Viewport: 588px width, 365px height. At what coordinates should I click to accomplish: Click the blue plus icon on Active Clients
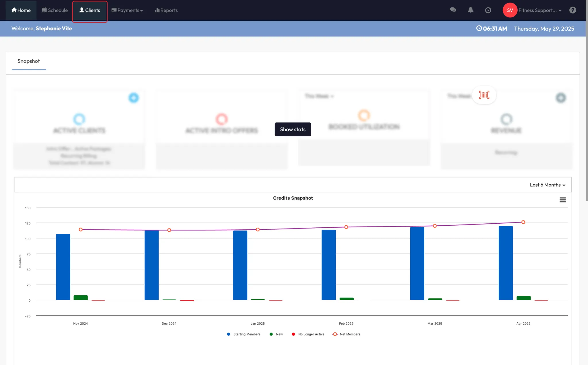(x=134, y=98)
